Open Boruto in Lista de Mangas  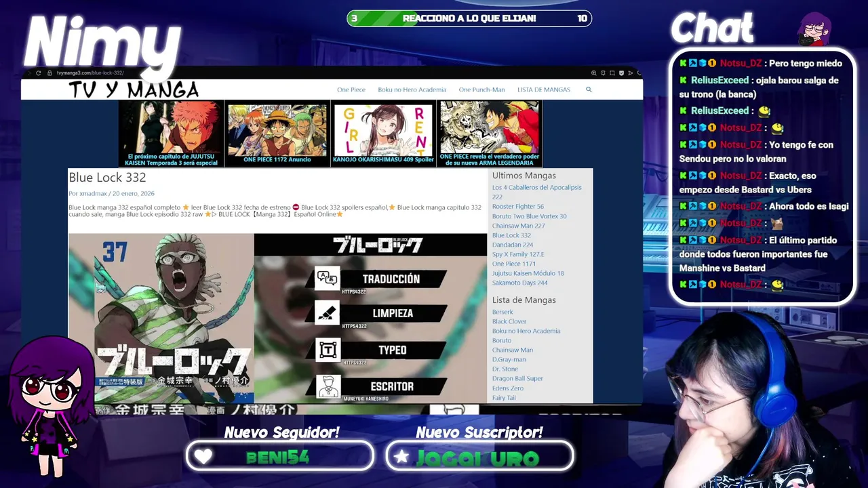(502, 340)
